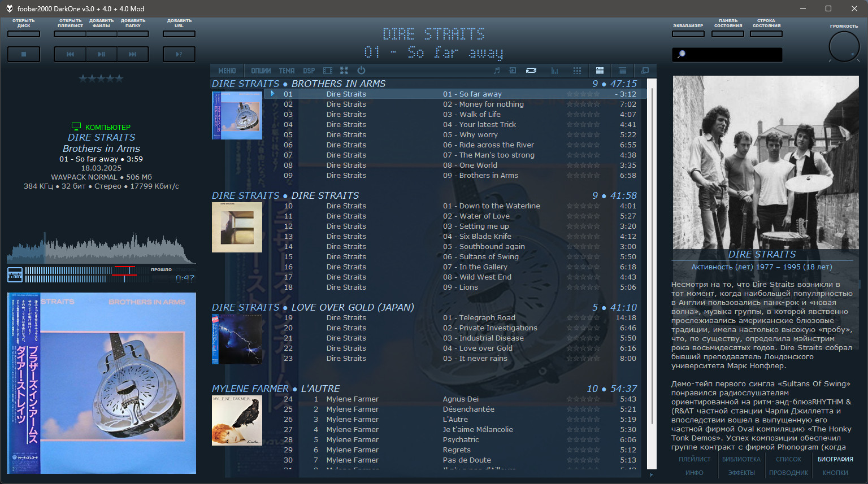Open the Меню menu
The width and height of the screenshot is (868, 484).
coord(227,71)
